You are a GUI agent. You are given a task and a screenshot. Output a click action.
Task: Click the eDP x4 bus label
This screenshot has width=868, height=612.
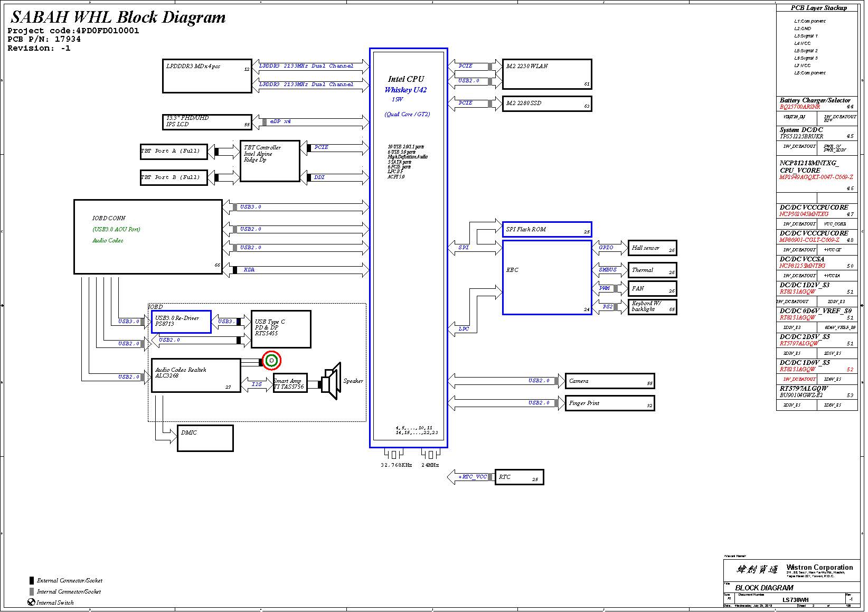[x=280, y=121]
